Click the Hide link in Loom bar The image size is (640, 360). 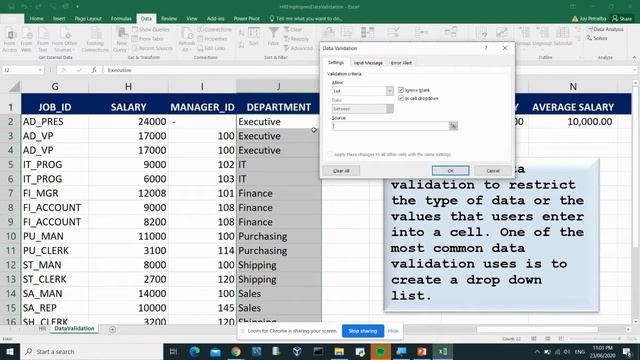pyautogui.click(x=393, y=331)
